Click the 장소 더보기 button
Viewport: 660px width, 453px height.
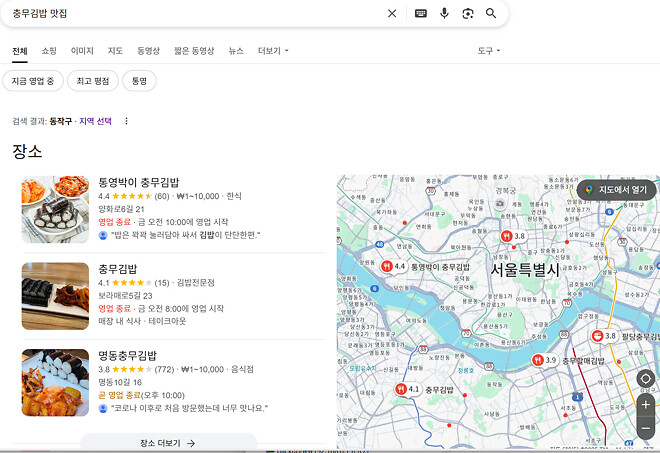(x=168, y=443)
